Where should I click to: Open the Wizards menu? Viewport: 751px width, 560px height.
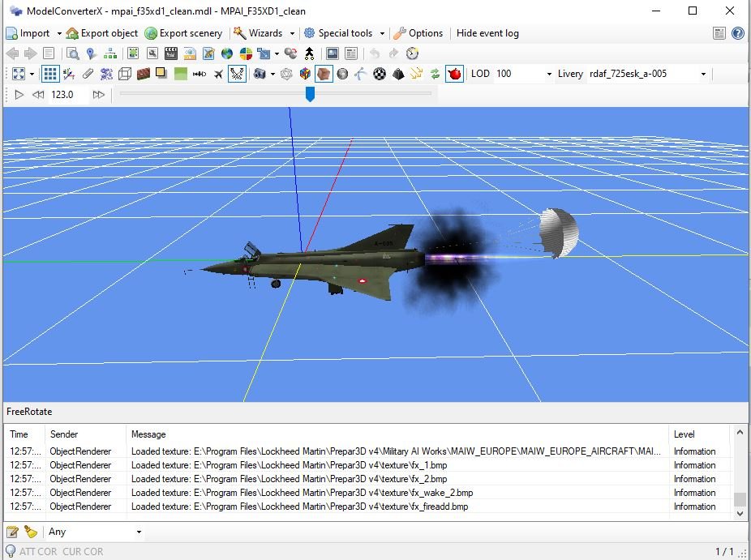click(264, 33)
